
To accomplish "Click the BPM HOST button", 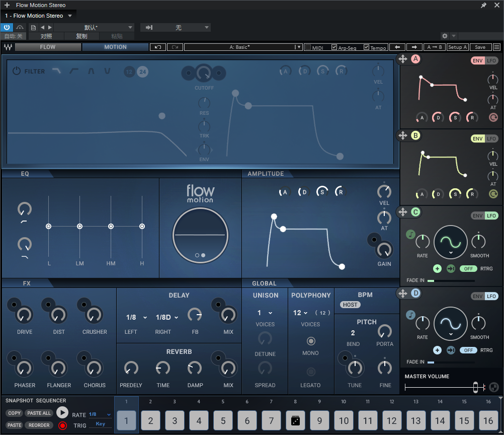I will point(350,305).
